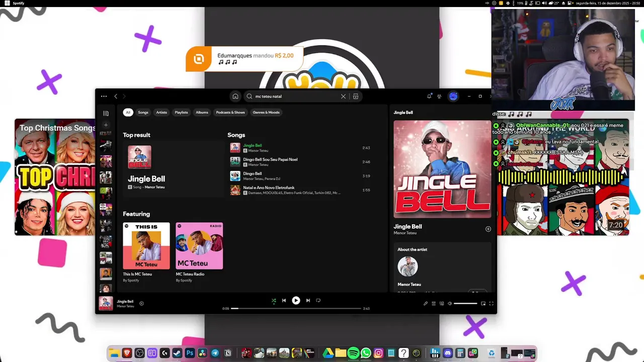Click the now-playing cover in the bottom bar
Screen dimensions: 644x362
(106, 303)
